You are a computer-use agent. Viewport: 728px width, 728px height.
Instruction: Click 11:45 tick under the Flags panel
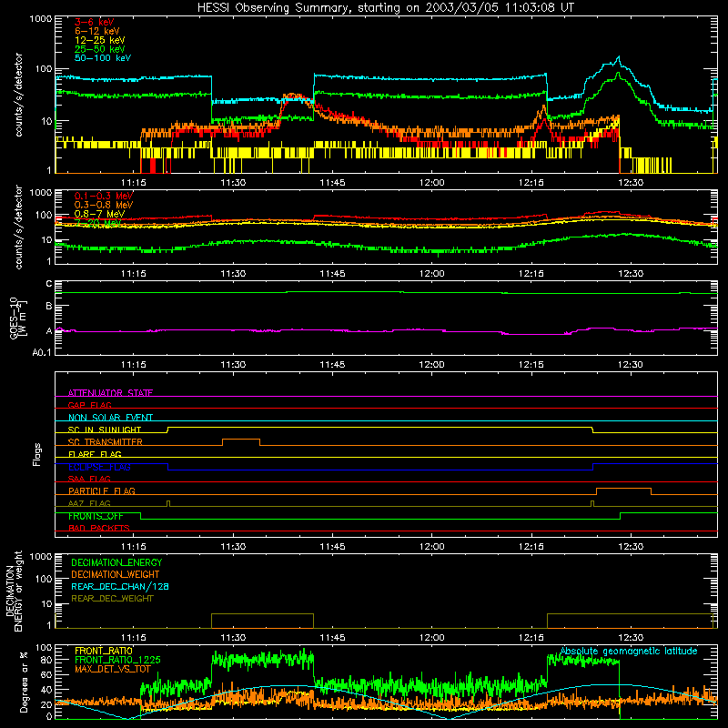332,547
